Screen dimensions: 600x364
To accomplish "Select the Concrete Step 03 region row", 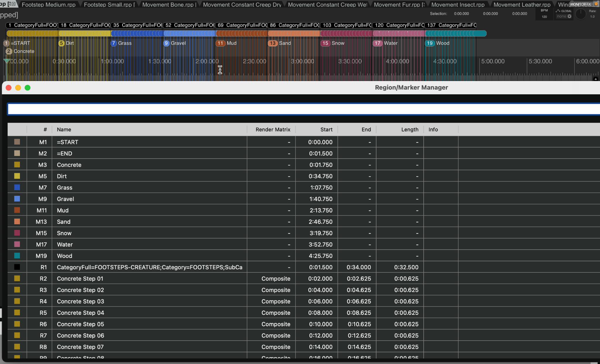I will [80, 301].
